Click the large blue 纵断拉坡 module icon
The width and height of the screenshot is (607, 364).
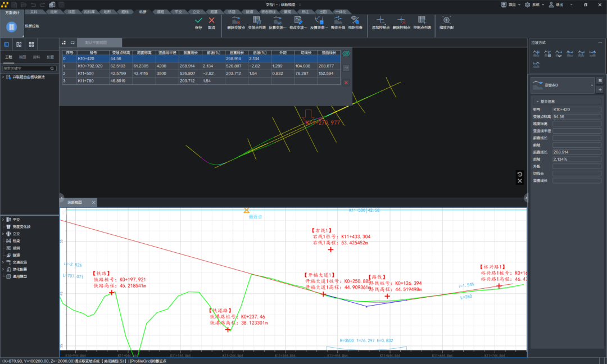pyautogui.click(x=12, y=27)
